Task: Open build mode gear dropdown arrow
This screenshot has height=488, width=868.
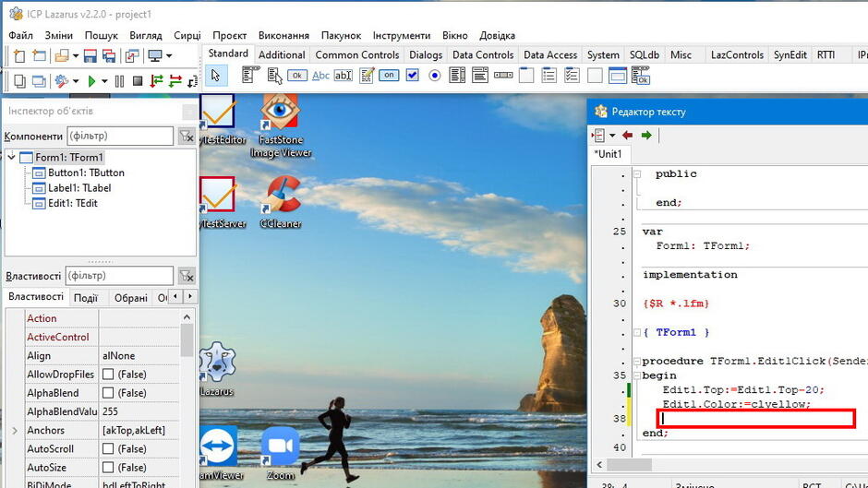Action: [x=76, y=81]
